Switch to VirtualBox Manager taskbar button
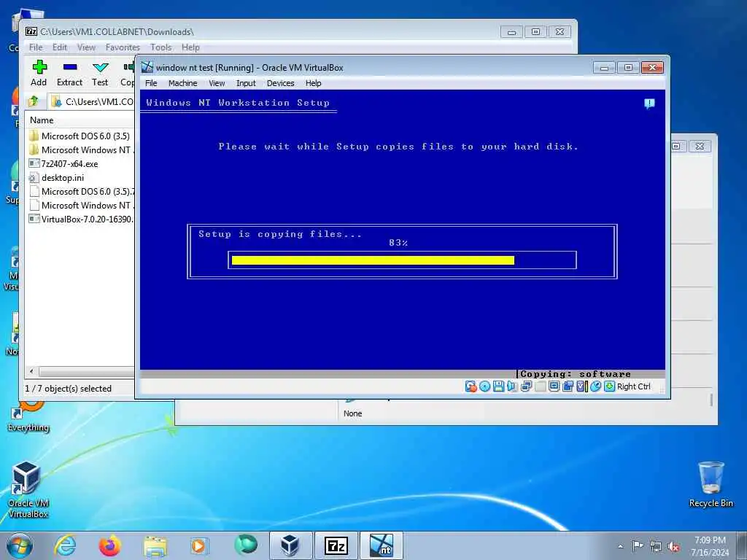This screenshot has width=747, height=560. pyautogui.click(x=290, y=545)
